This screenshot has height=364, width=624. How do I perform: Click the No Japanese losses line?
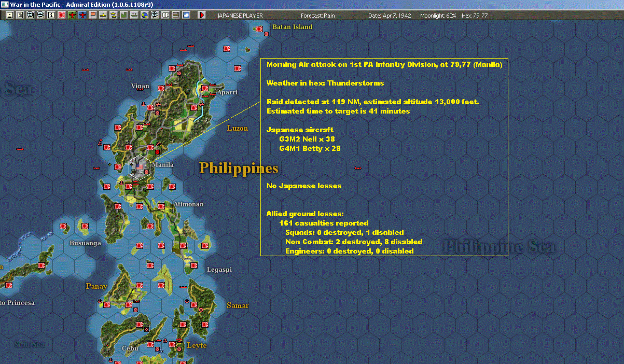304,186
